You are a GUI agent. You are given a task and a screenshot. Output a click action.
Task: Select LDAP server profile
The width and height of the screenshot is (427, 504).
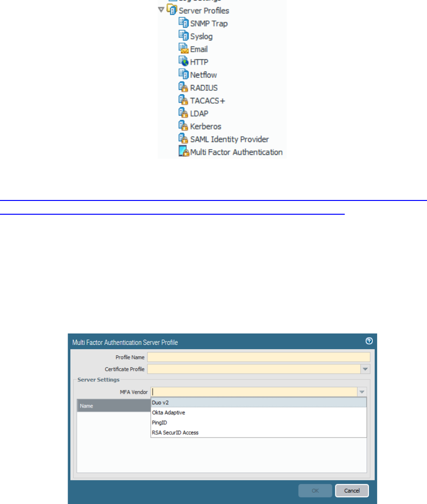[199, 114]
